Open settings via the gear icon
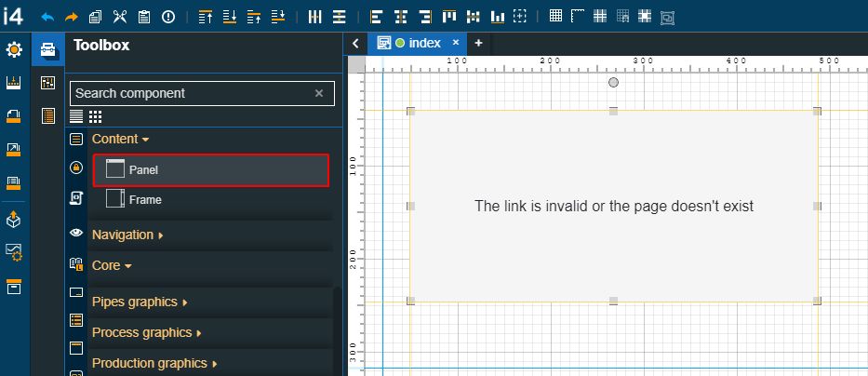The width and height of the screenshot is (868, 376). tap(14, 50)
